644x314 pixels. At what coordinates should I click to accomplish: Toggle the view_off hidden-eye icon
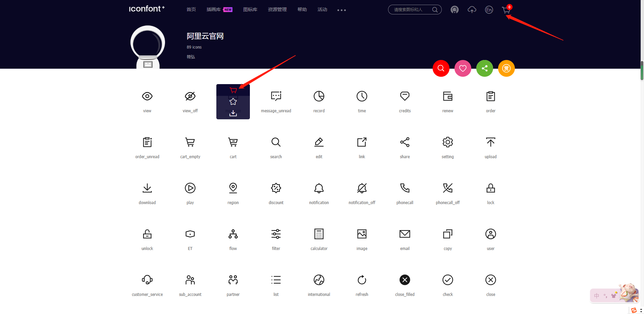[190, 96]
